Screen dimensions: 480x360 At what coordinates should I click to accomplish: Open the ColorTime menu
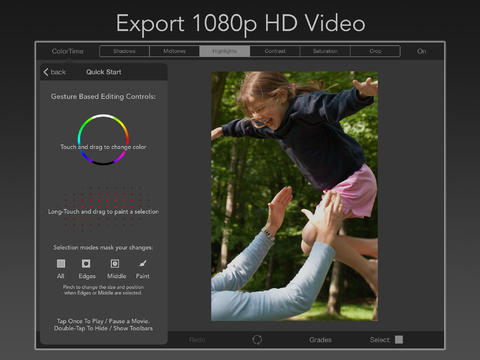[68, 51]
